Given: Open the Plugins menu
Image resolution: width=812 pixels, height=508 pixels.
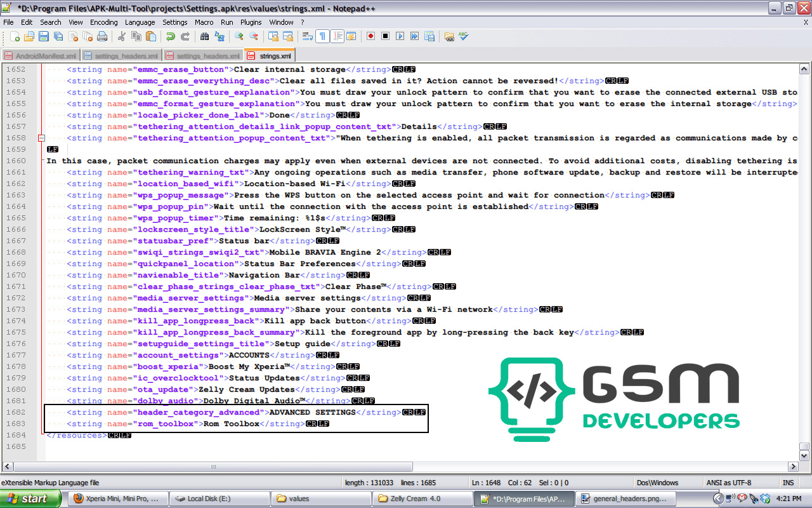Looking at the screenshot, I should click(251, 22).
